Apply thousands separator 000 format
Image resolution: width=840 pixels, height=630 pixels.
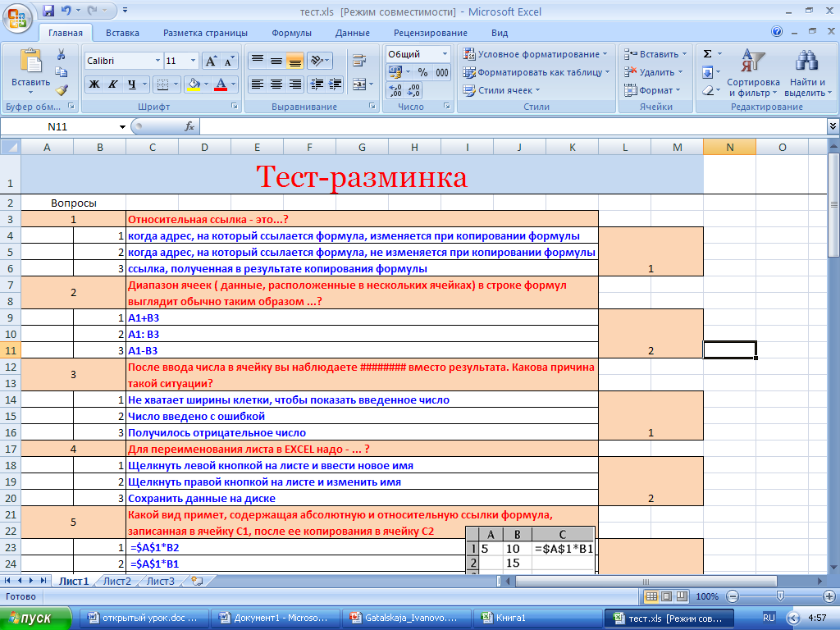pyautogui.click(x=442, y=72)
